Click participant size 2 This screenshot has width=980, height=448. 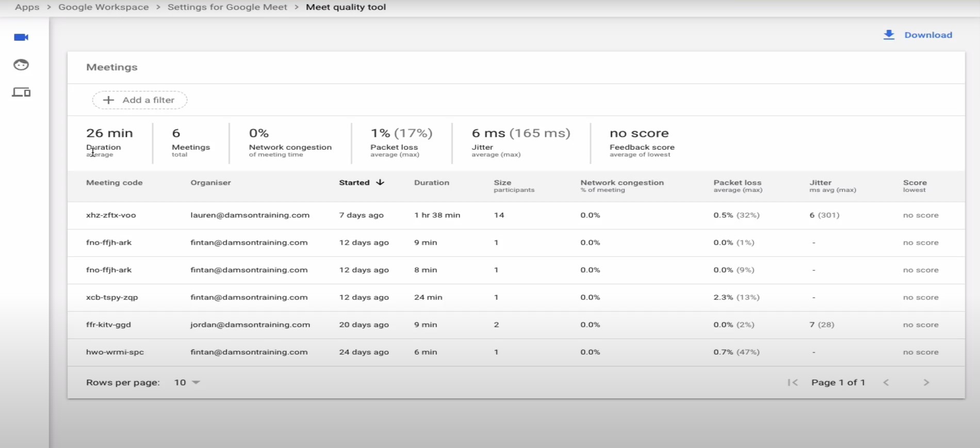click(x=496, y=325)
